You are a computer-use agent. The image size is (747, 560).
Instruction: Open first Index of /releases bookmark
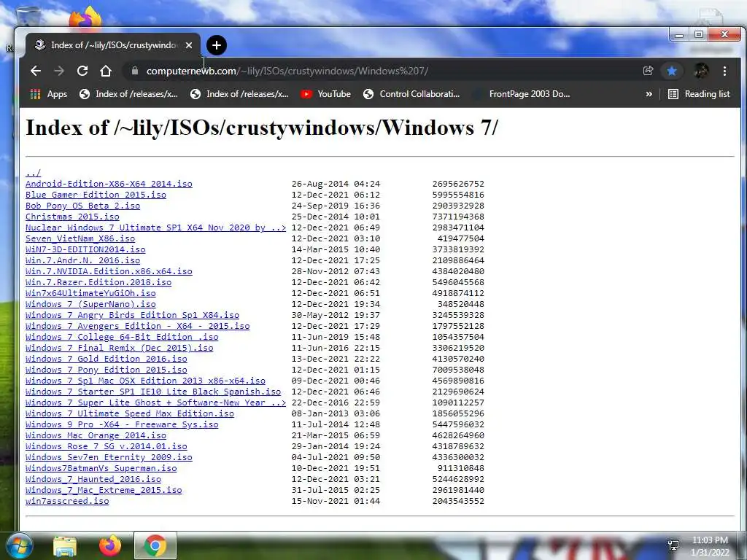(x=128, y=94)
